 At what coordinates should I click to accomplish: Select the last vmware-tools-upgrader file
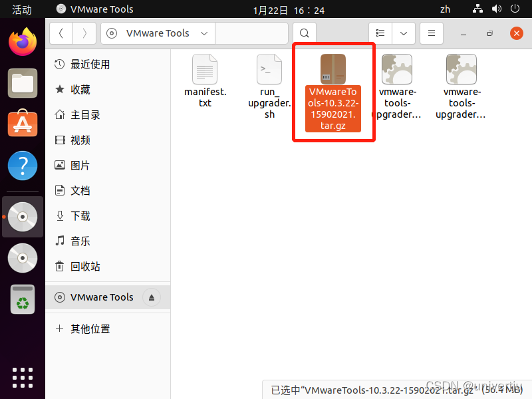click(461, 87)
